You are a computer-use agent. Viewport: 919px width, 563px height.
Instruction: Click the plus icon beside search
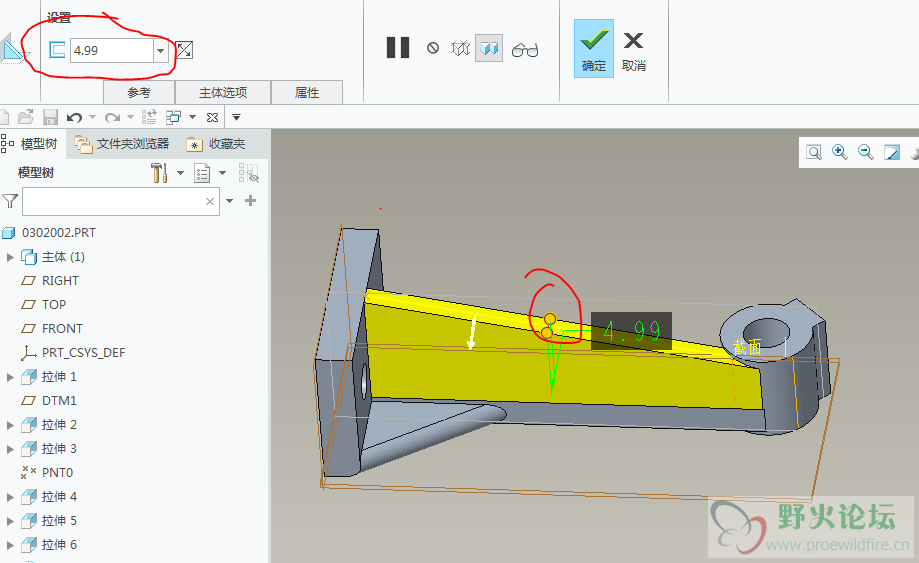click(250, 201)
